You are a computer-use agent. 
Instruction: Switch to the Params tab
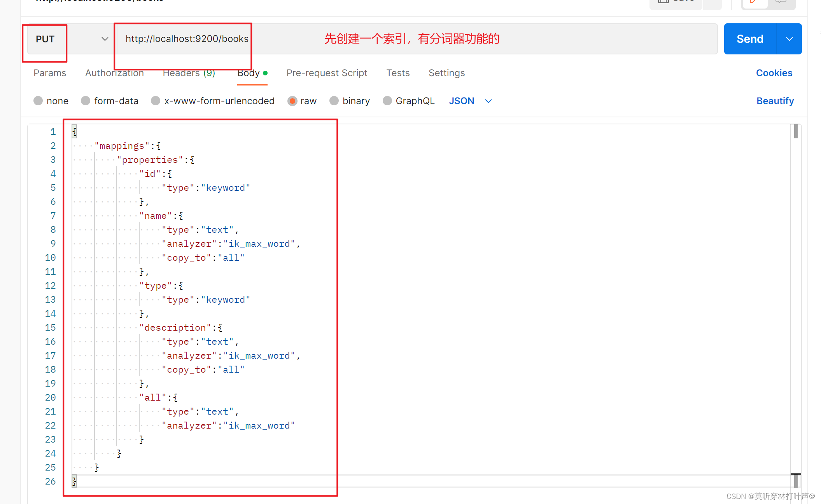coord(50,73)
